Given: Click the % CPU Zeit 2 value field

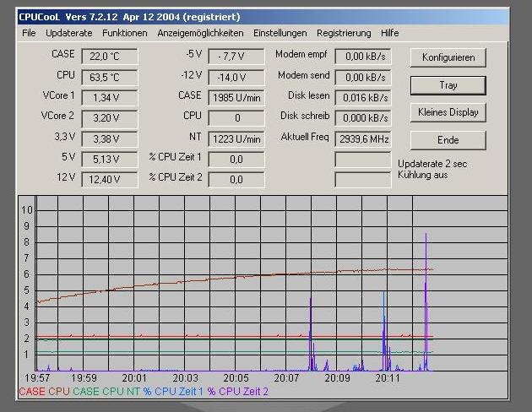Looking at the screenshot, I should [236, 179].
